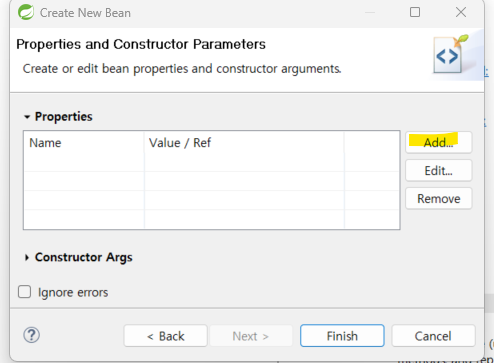Close the Create New Bean dialog
This screenshot has width=494, height=363.
coord(461,12)
